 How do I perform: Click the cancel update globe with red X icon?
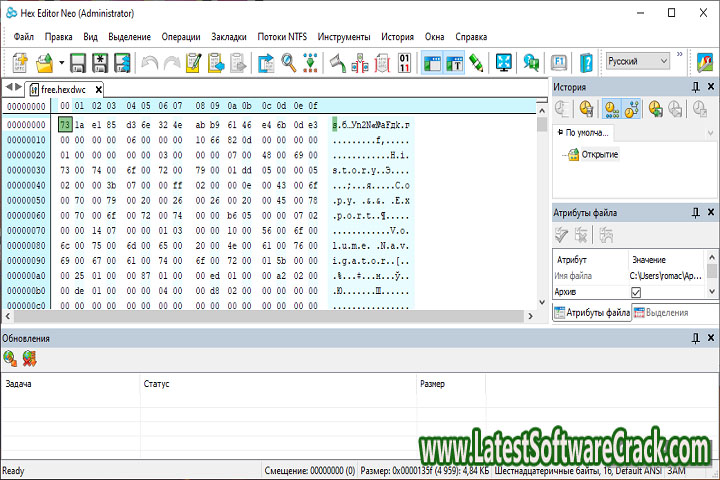coord(29,358)
